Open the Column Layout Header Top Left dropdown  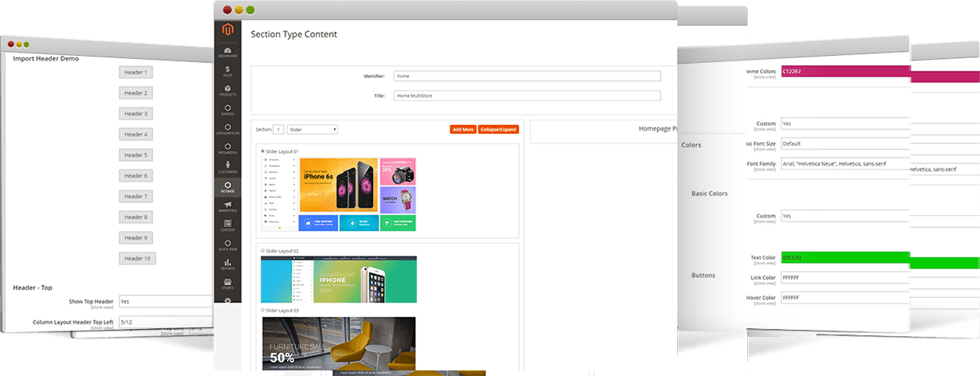[166, 322]
